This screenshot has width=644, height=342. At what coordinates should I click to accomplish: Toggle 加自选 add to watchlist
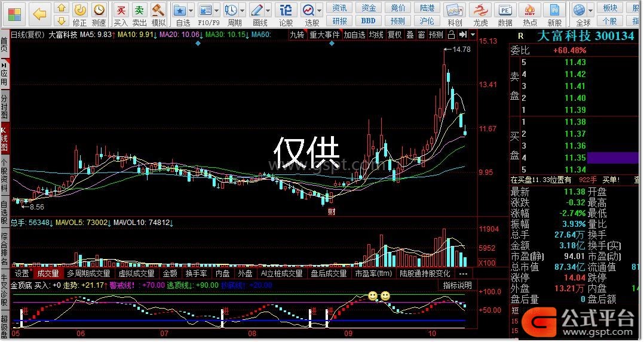354,35
